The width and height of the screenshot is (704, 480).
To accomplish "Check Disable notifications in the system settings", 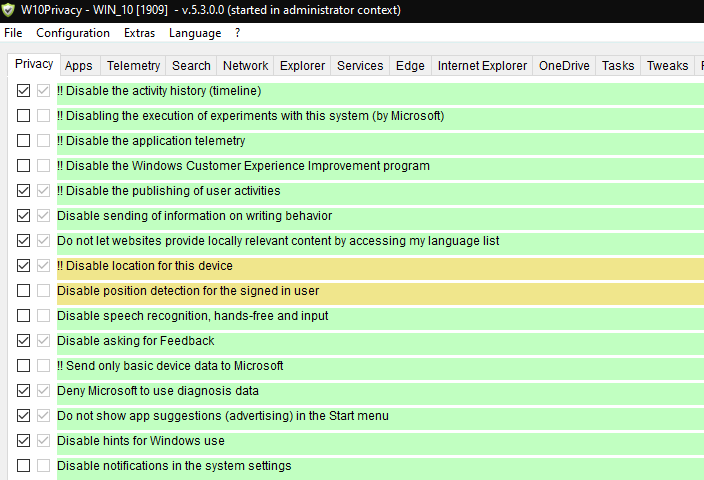I will click(x=23, y=466).
